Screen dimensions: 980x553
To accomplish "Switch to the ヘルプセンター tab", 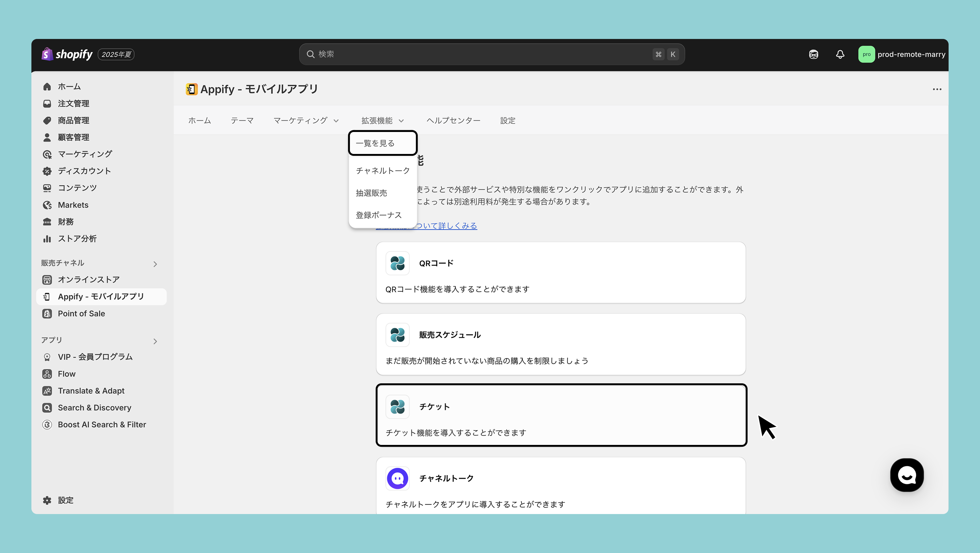I will (453, 121).
